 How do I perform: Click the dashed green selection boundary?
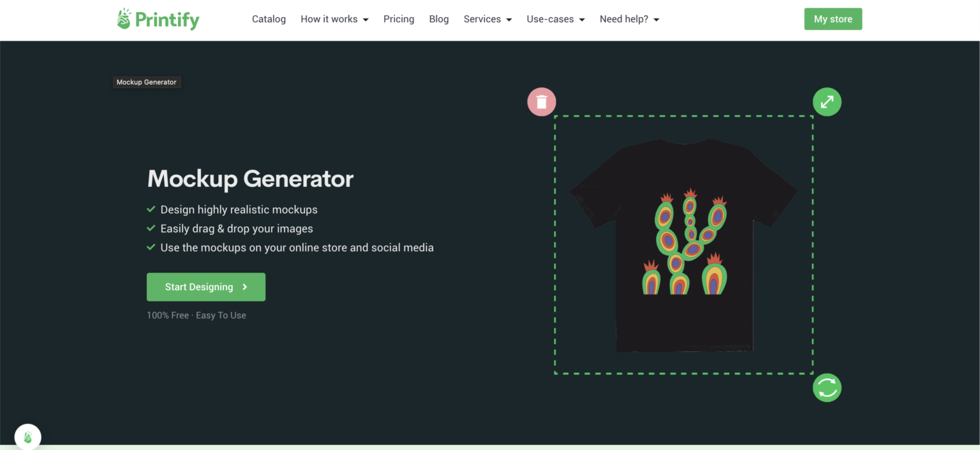pyautogui.click(x=684, y=115)
